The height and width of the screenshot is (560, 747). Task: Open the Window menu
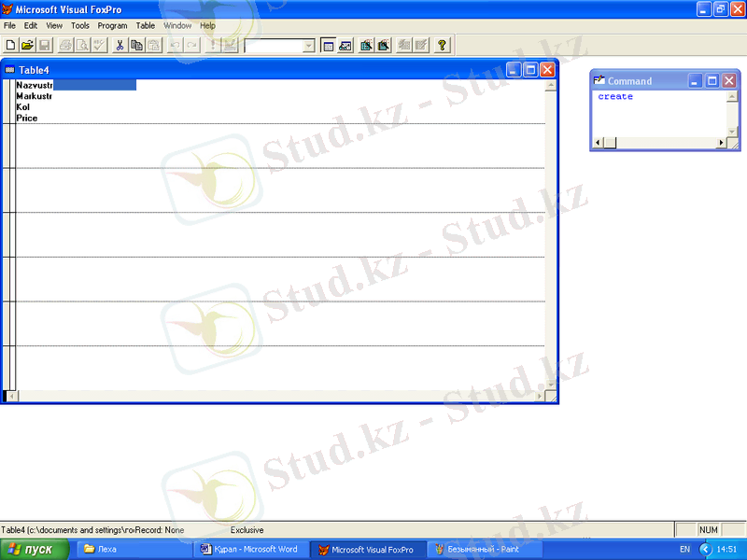click(x=177, y=26)
